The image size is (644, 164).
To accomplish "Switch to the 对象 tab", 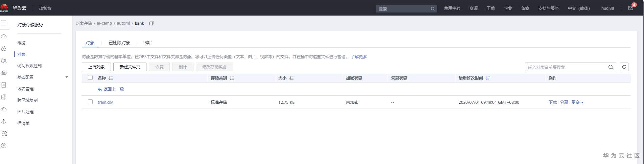I will point(90,43).
